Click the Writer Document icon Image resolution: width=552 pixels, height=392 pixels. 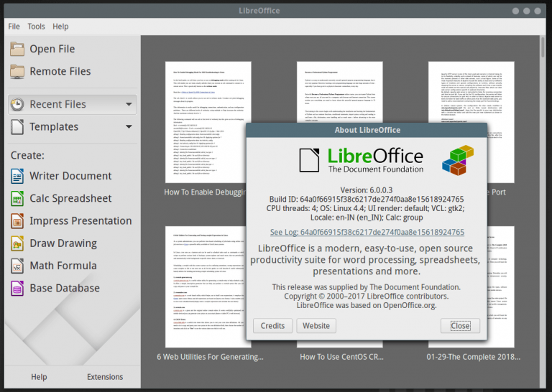17,176
